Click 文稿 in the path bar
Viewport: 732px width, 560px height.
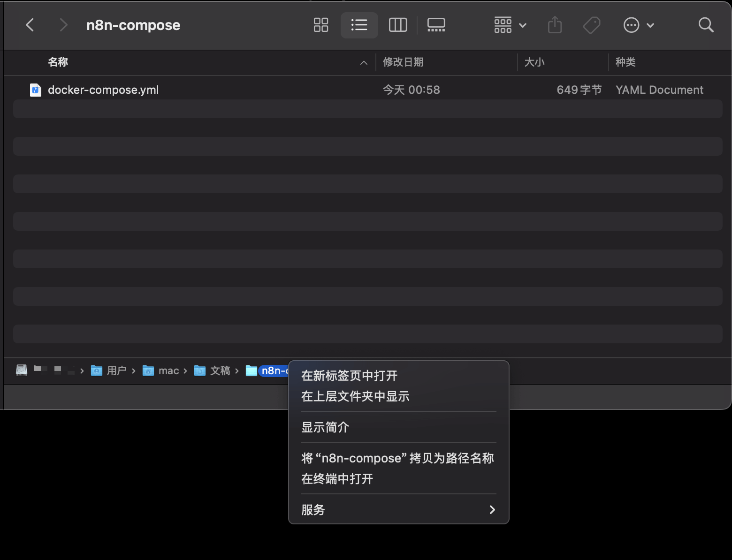click(220, 371)
